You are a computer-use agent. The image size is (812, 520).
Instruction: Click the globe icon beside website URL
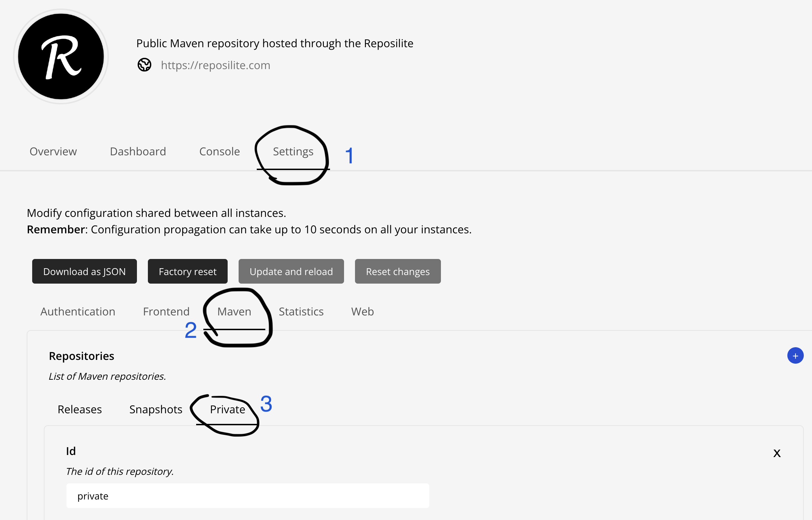(x=144, y=65)
